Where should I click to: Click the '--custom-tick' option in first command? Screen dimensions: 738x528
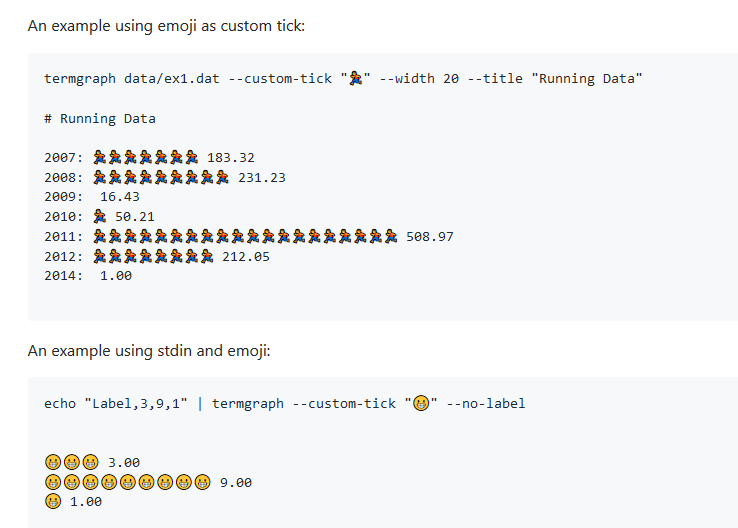pos(280,79)
